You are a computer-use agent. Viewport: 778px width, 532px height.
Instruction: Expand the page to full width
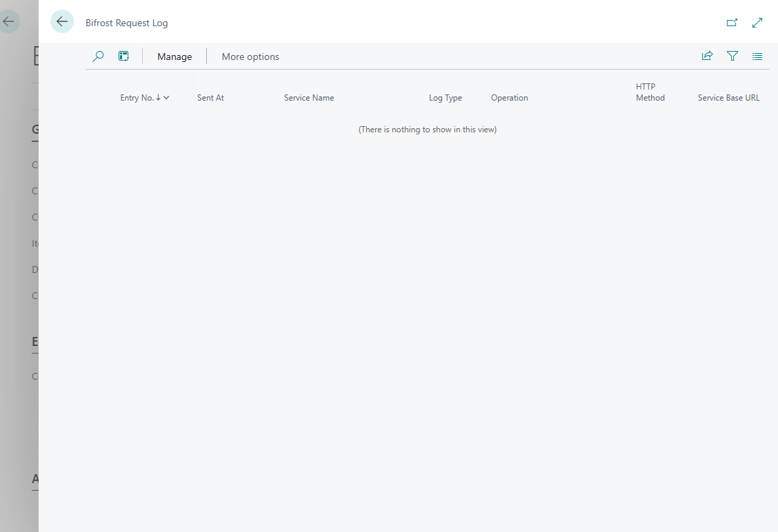pyautogui.click(x=757, y=23)
